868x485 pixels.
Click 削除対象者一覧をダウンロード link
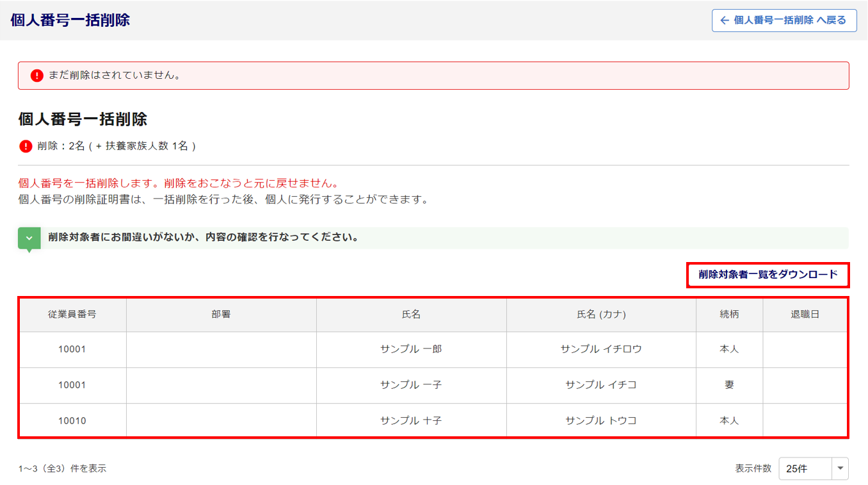point(768,274)
